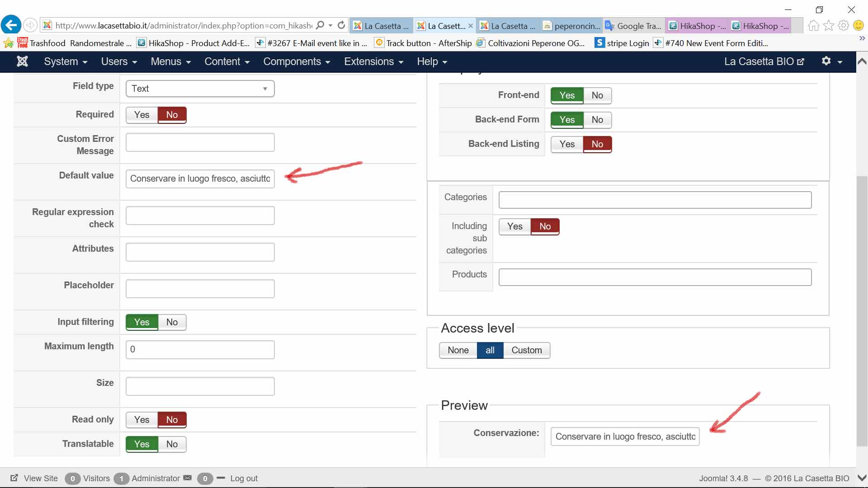Click the browser back arrow button
868x488 pixels.
click(11, 25)
